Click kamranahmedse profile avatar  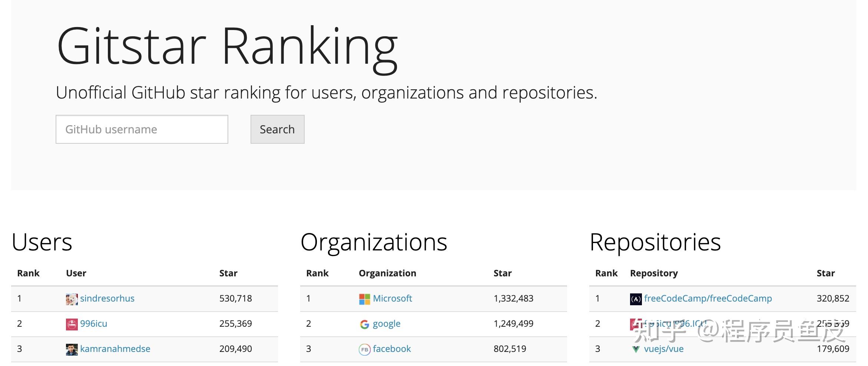tap(72, 349)
